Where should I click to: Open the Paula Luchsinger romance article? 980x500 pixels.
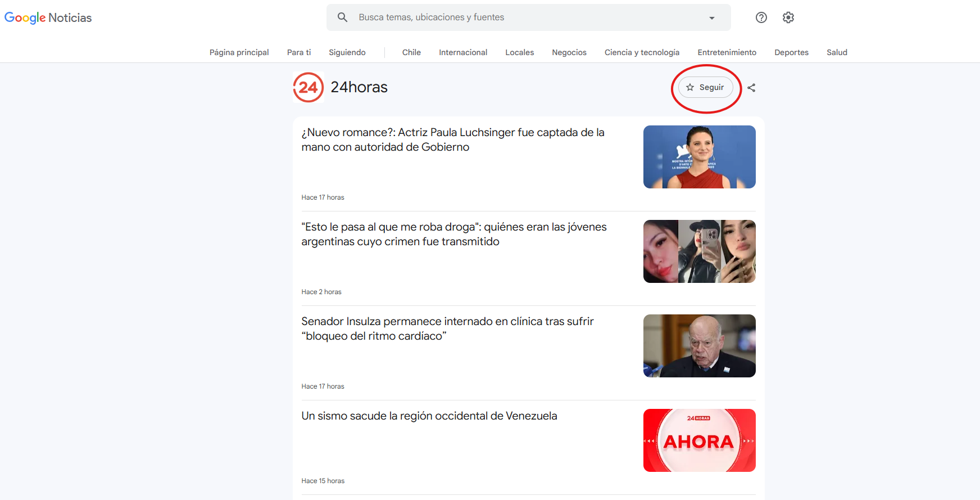(453, 139)
